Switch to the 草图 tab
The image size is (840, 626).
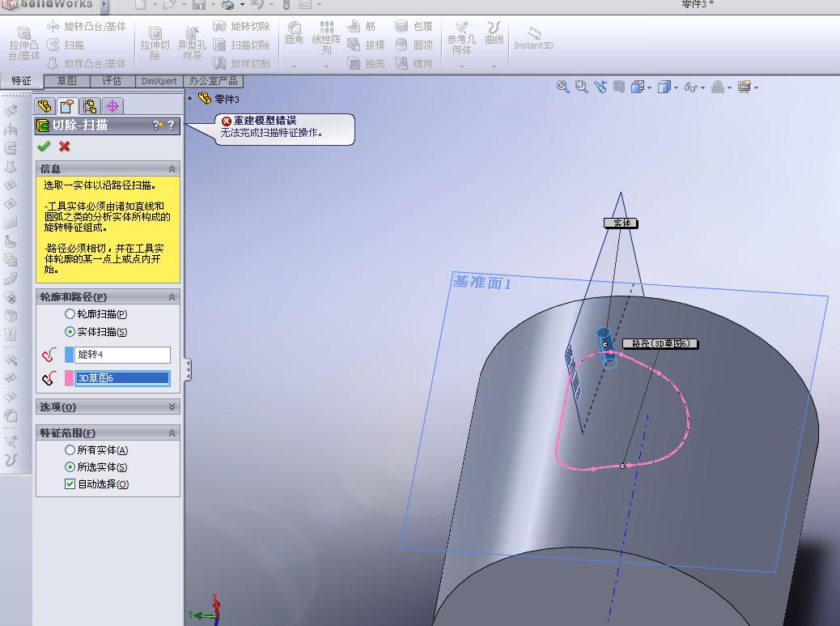pyautogui.click(x=66, y=81)
